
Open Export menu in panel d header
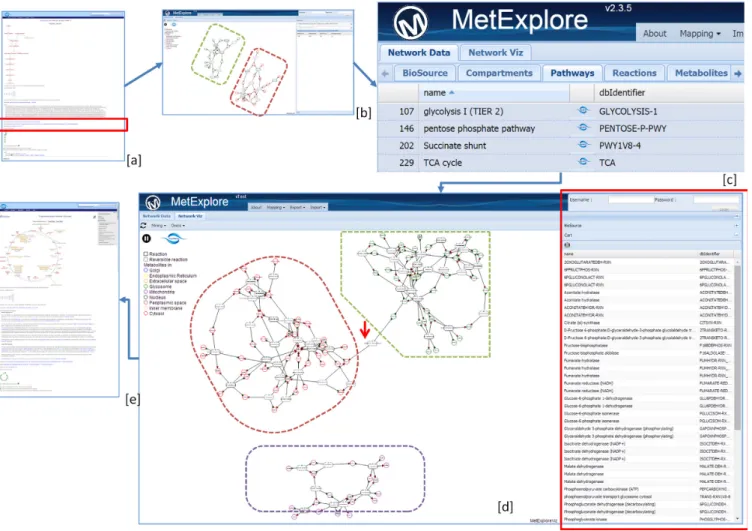pyautogui.click(x=297, y=207)
